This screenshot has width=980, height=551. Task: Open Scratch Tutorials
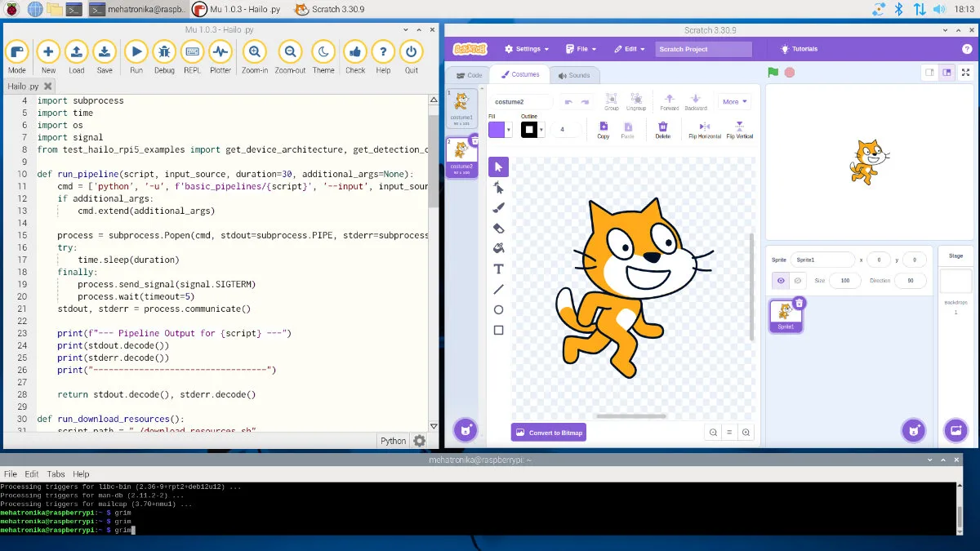pos(799,49)
